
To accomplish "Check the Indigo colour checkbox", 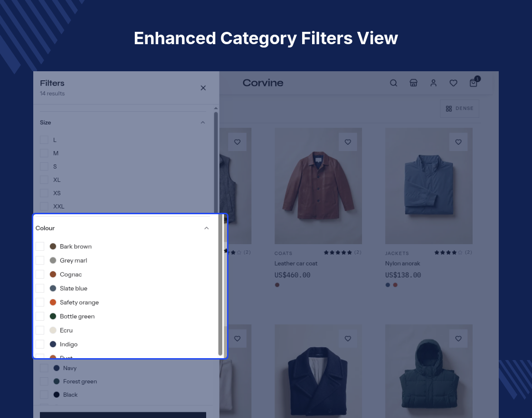I will [x=40, y=344].
